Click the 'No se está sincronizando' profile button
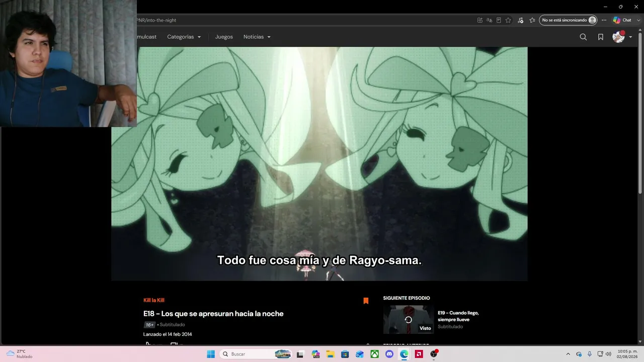The width and height of the screenshot is (644, 362). pyautogui.click(x=568, y=20)
